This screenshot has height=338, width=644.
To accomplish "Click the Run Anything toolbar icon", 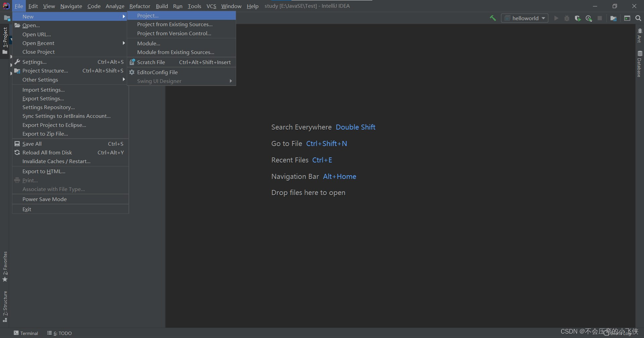I will point(627,18).
